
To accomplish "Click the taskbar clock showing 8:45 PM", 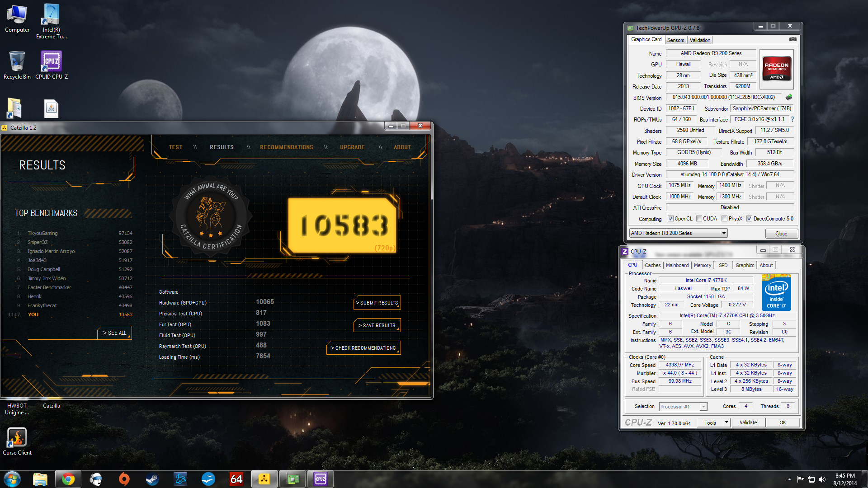I will pyautogui.click(x=845, y=479).
